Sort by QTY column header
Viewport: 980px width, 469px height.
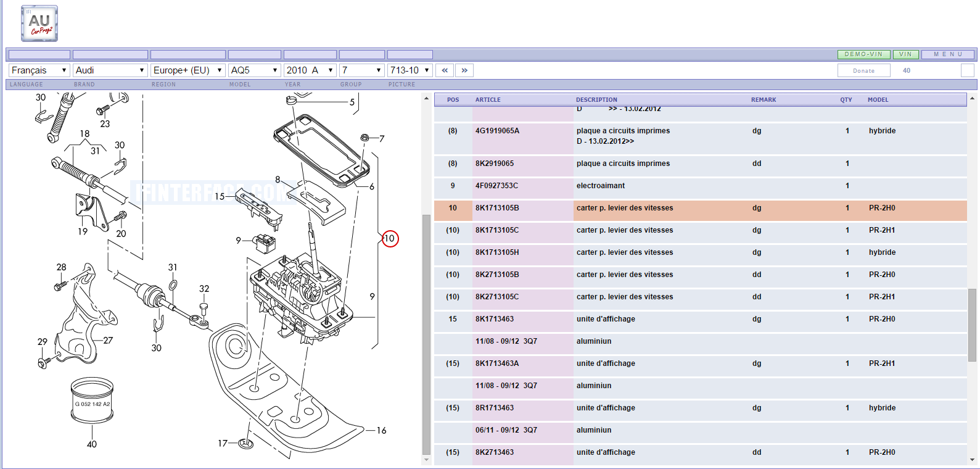[x=846, y=100]
